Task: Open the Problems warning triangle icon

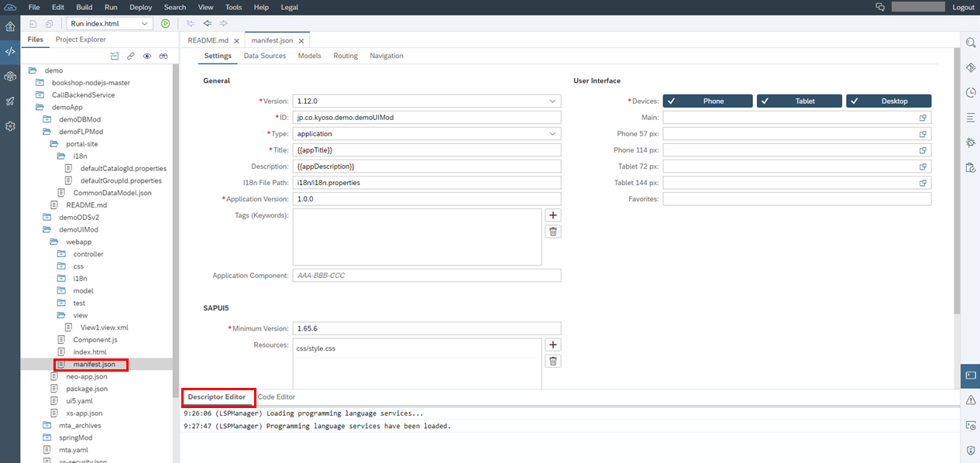Action: click(x=970, y=400)
